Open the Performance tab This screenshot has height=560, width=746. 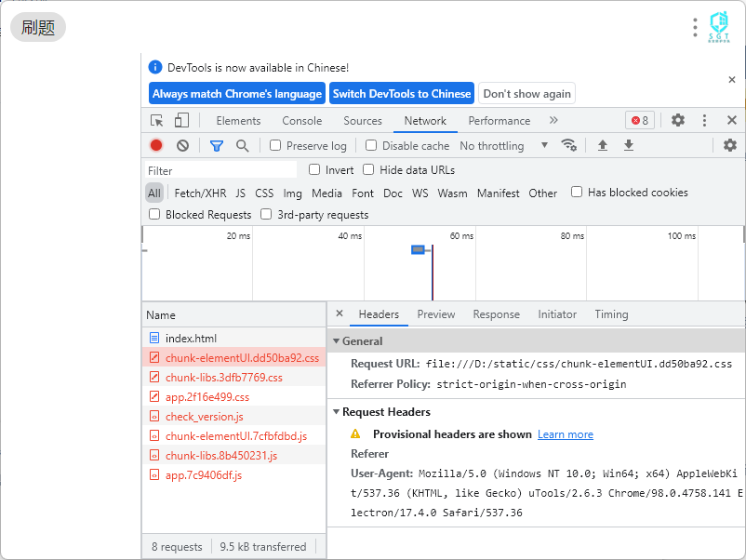click(x=500, y=121)
